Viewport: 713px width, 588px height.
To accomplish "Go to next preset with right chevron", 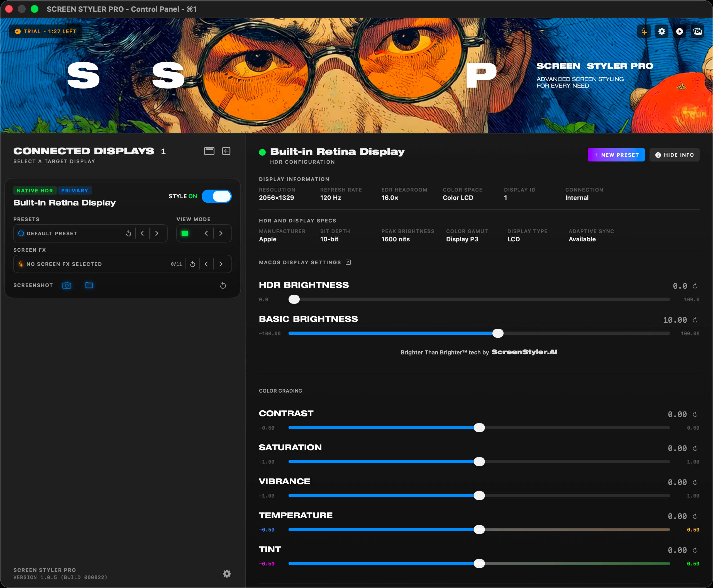I will pos(157,233).
